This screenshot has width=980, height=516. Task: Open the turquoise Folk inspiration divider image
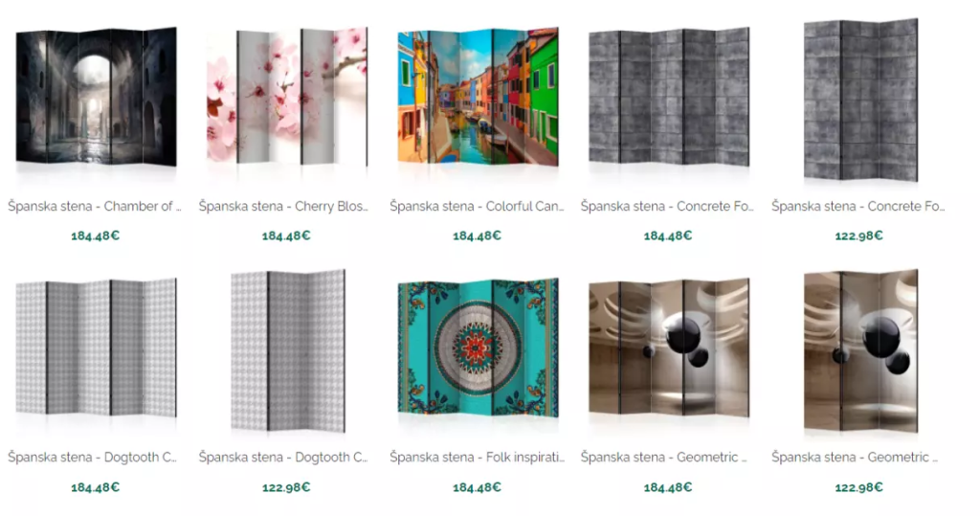pyautogui.click(x=478, y=348)
